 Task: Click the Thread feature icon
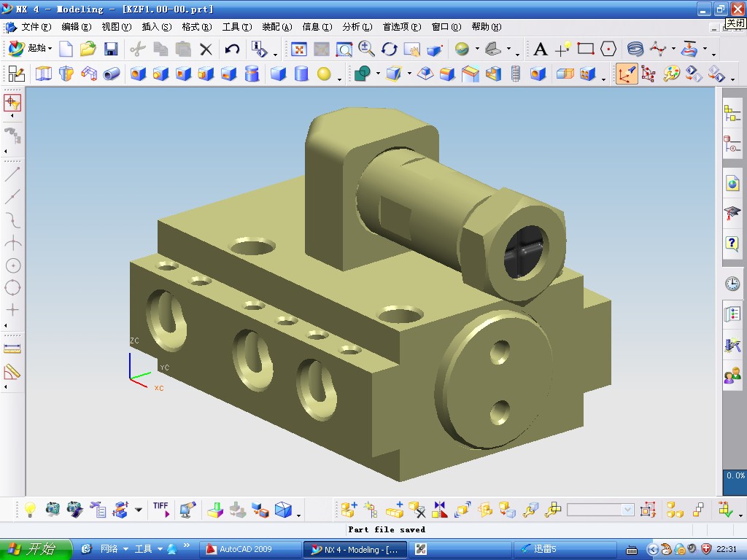click(x=516, y=74)
